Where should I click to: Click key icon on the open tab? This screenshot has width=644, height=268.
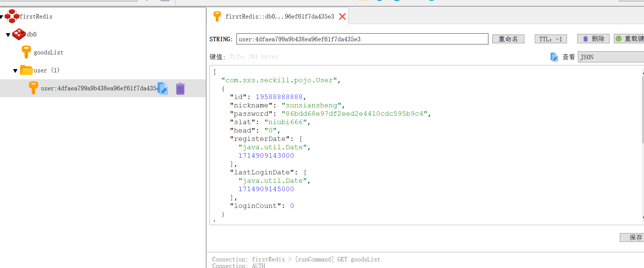point(217,16)
